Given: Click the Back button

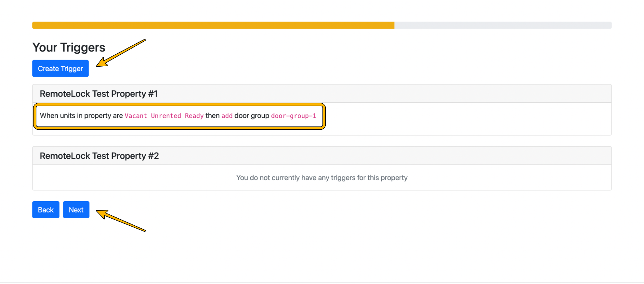Looking at the screenshot, I should tap(45, 210).
